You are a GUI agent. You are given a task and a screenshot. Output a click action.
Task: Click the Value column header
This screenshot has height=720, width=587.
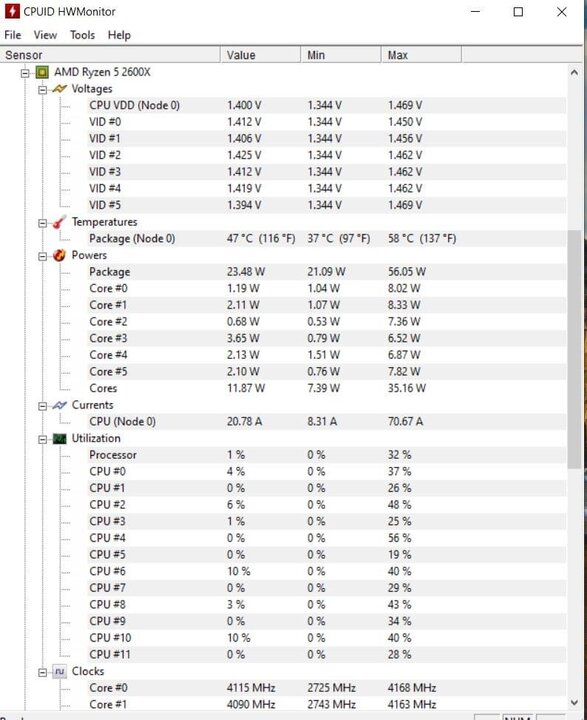tap(260, 55)
